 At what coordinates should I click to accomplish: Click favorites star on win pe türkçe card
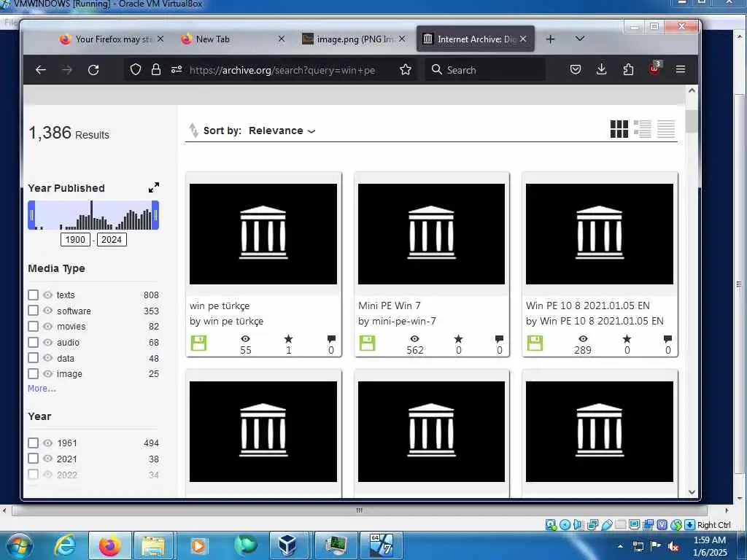pos(288,338)
